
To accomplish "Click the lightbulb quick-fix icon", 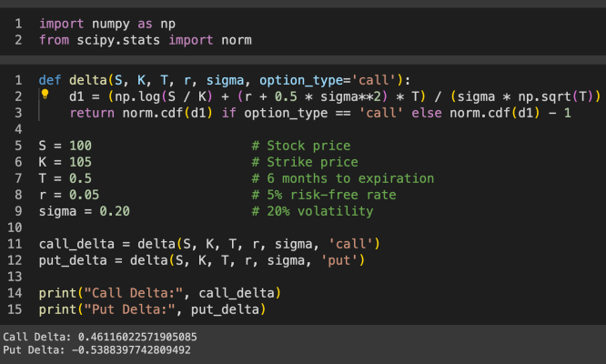I will point(45,94).
